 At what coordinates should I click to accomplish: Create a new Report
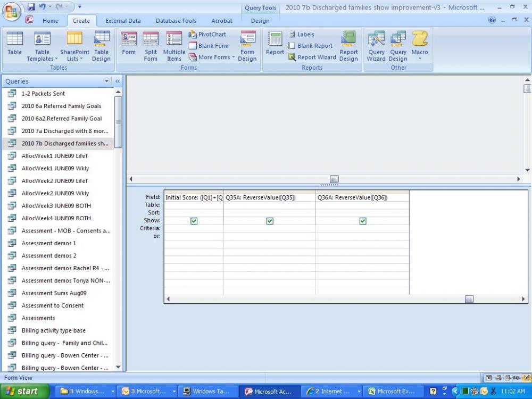pos(275,43)
